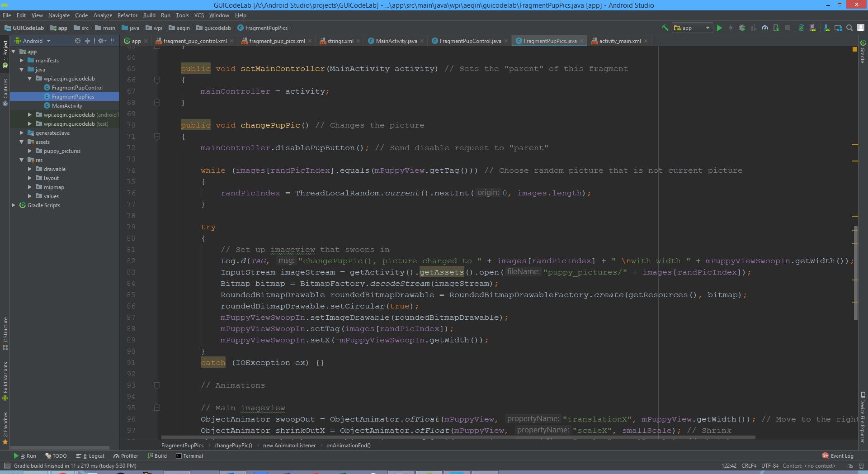The image size is (868, 474).
Task: Expand the puppy_pictures folder
Action: tap(30, 151)
